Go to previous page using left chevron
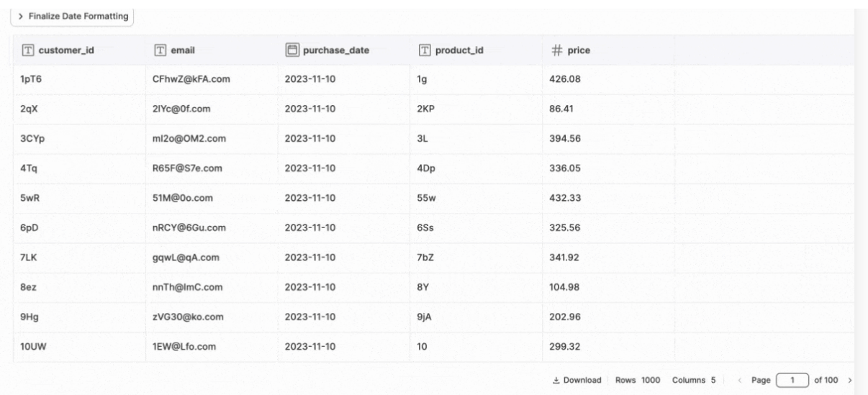Viewport: 868px width, 395px height. 738,379
